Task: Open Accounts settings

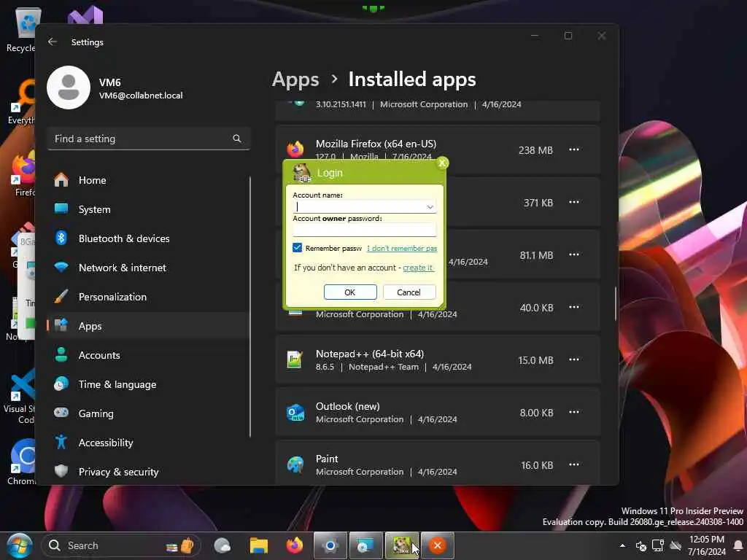Action: pyautogui.click(x=147, y=355)
